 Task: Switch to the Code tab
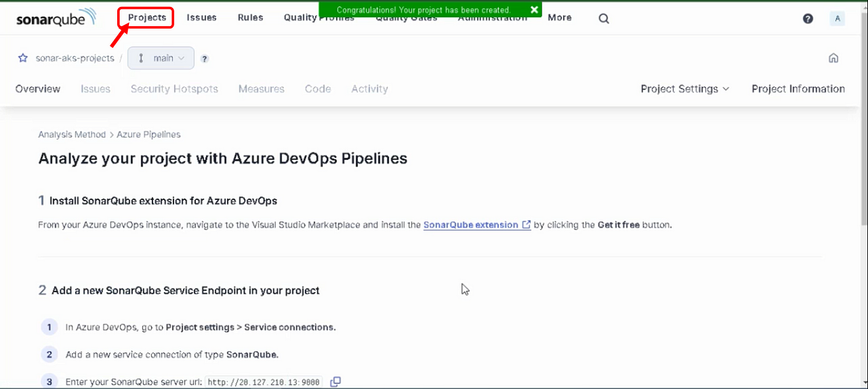(x=318, y=89)
